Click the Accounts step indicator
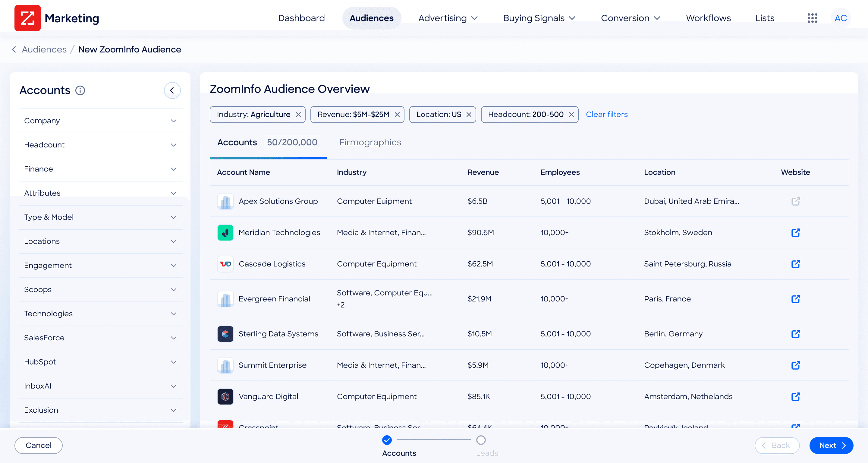This screenshot has height=463, width=868. tap(387, 440)
